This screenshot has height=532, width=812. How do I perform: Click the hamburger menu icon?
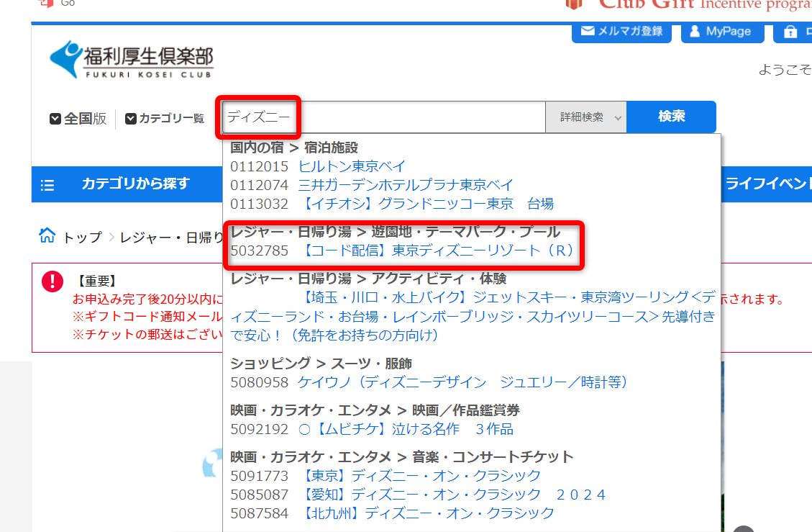[47, 185]
